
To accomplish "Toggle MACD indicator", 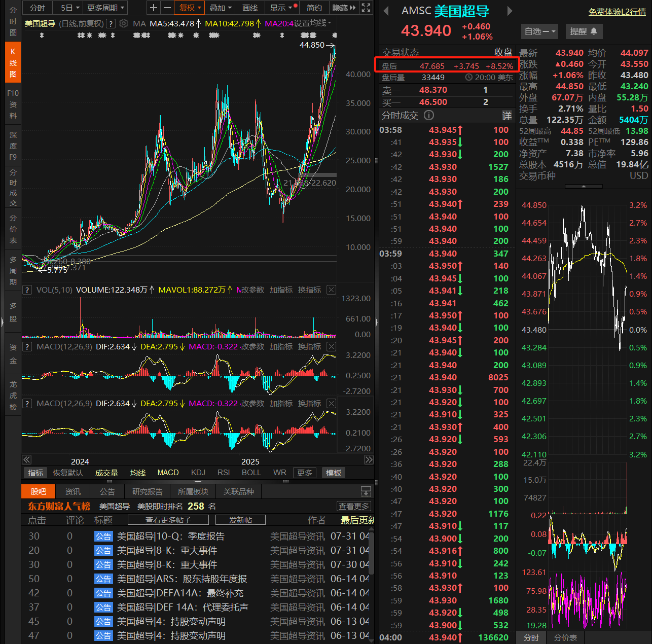I will point(168,473).
